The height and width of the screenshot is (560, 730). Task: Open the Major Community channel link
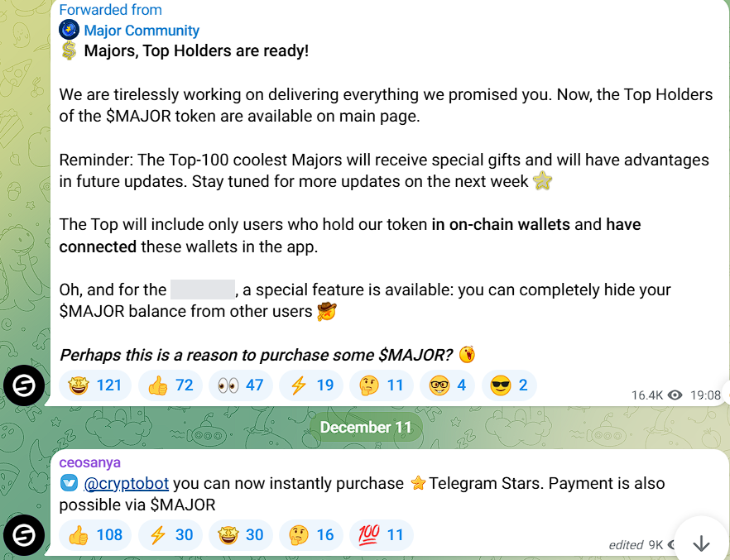(x=142, y=31)
